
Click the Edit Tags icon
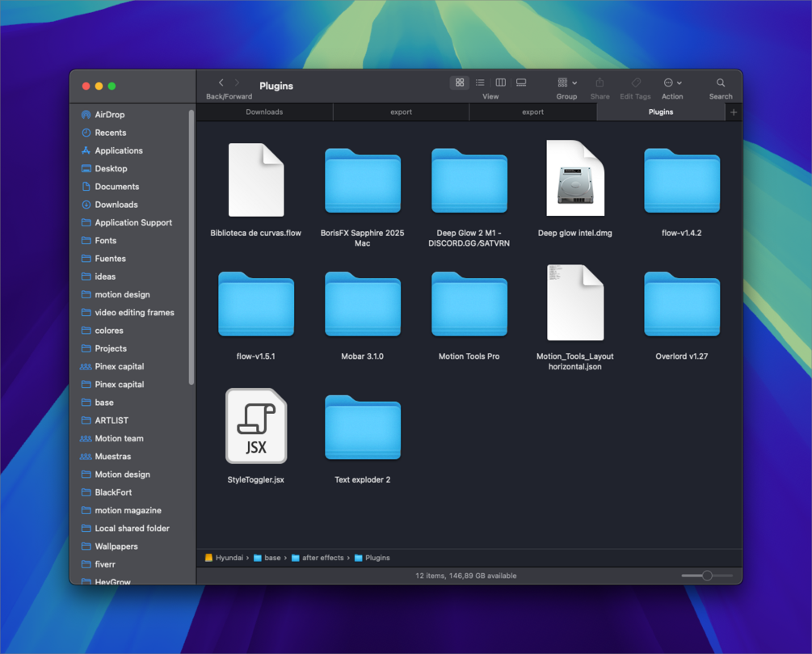pos(636,83)
